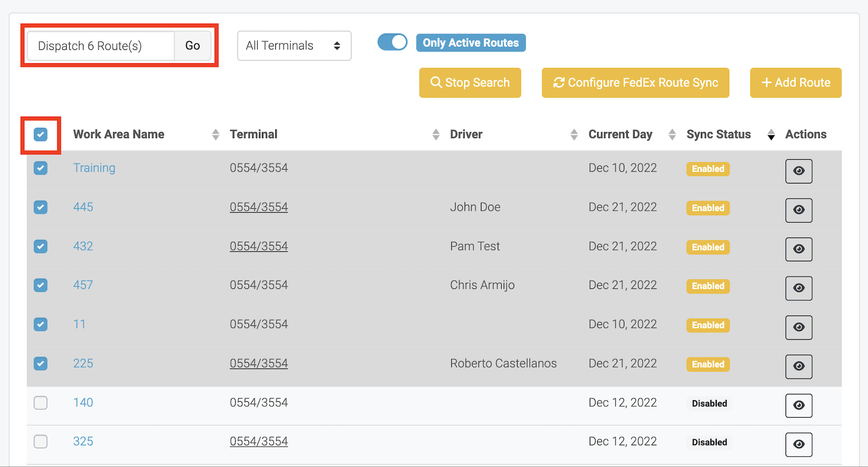Open work area 325 link
The width and height of the screenshot is (868, 467).
pyautogui.click(x=83, y=441)
